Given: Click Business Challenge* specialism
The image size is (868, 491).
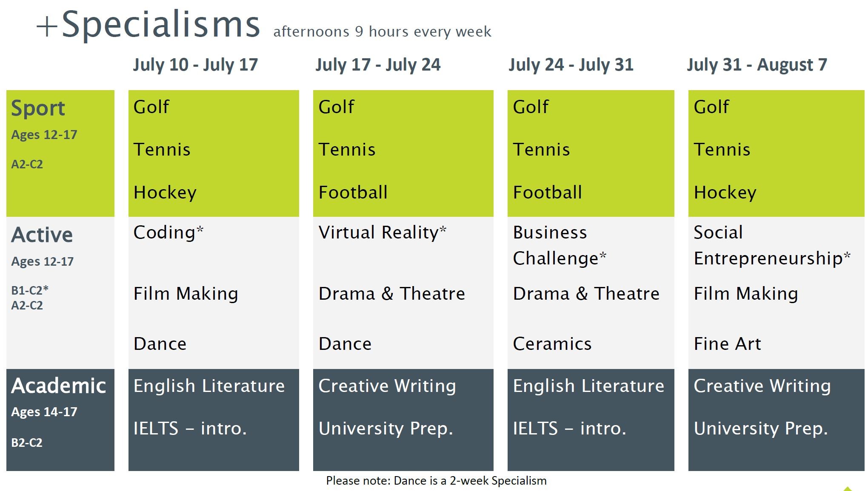Looking at the screenshot, I should pyautogui.click(x=560, y=245).
